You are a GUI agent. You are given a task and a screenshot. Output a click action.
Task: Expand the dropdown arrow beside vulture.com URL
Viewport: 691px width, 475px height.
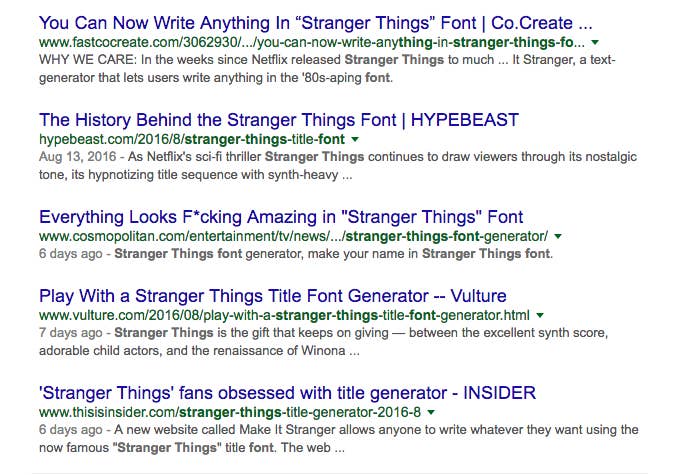pos(540,315)
